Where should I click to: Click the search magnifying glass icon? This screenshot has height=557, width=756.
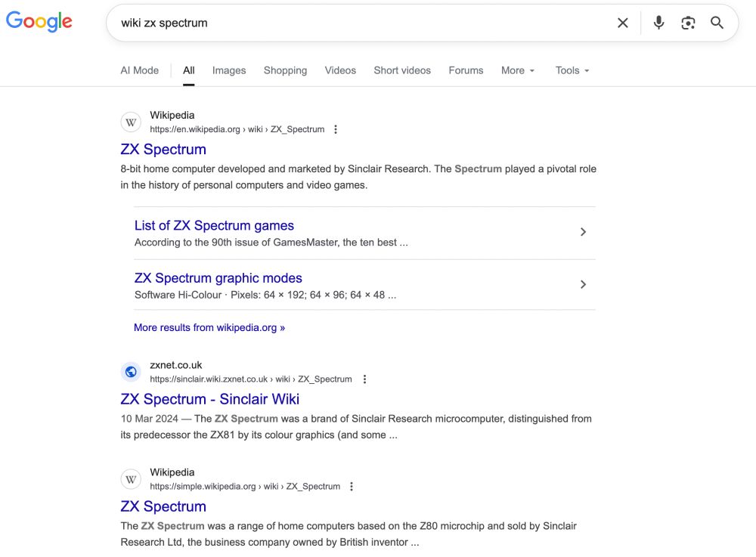click(717, 23)
